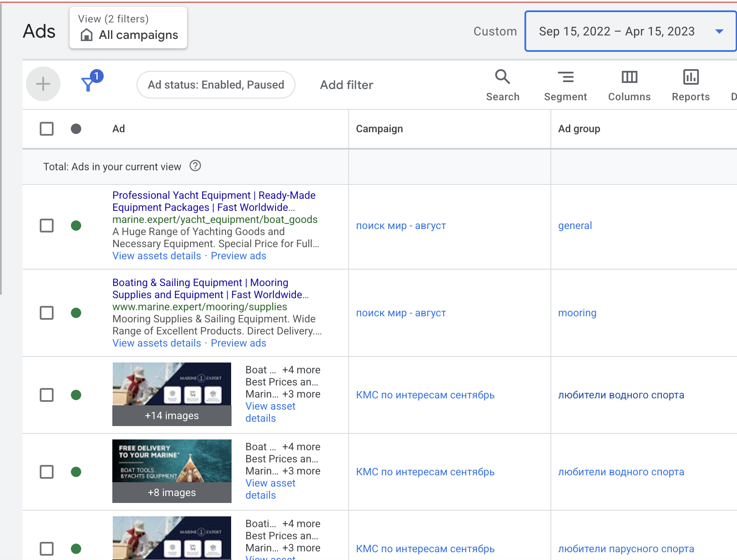Image resolution: width=737 pixels, height=560 pixels.
Task: Select the Professional Yacht Equipment ad checkbox
Action: point(47,226)
